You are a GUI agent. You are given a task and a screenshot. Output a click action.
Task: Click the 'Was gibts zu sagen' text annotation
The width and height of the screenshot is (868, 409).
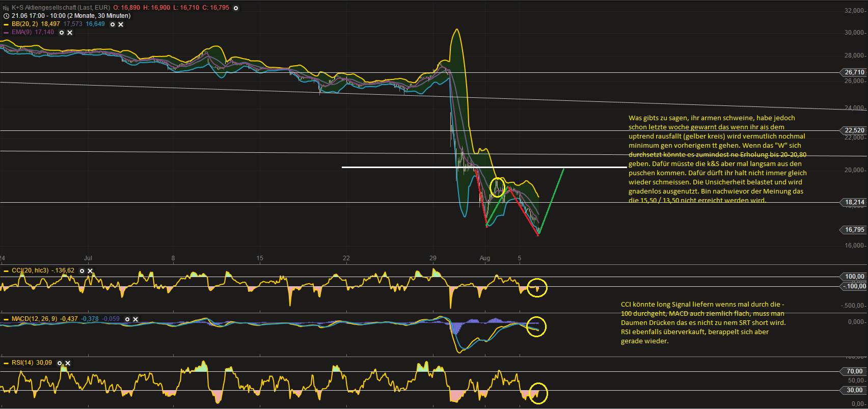click(x=717, y=159)
